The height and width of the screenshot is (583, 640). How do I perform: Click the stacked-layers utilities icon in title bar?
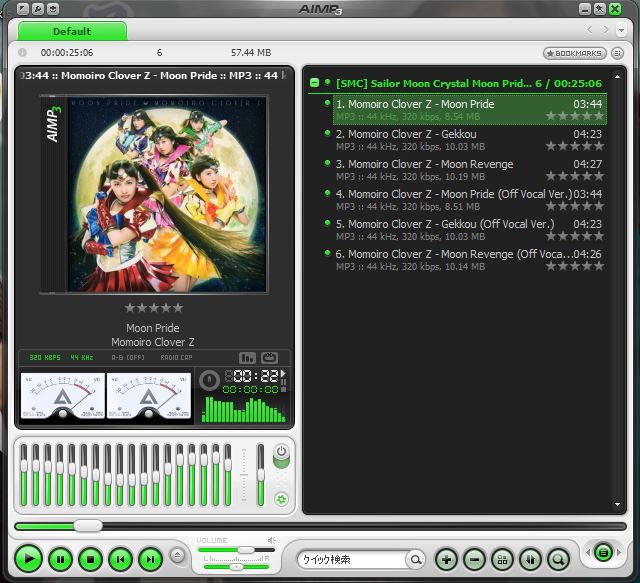tap(53, 9)
